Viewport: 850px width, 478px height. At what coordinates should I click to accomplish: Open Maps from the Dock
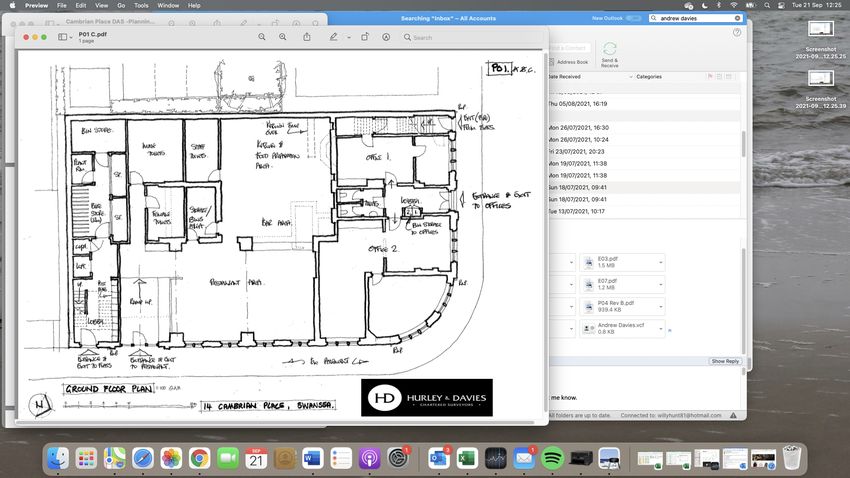click(114, 458)
